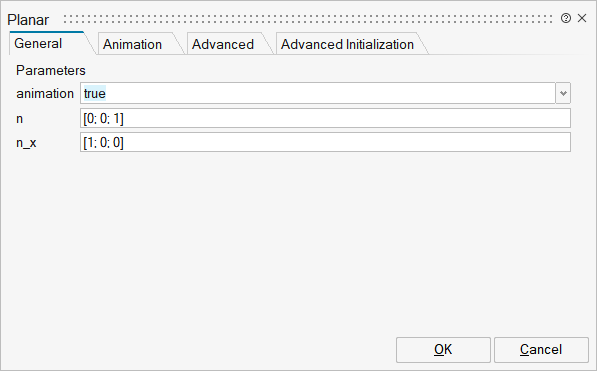Confirm with the OK button
This screenshot has width=597, height=371.
[x=443, y=350]
